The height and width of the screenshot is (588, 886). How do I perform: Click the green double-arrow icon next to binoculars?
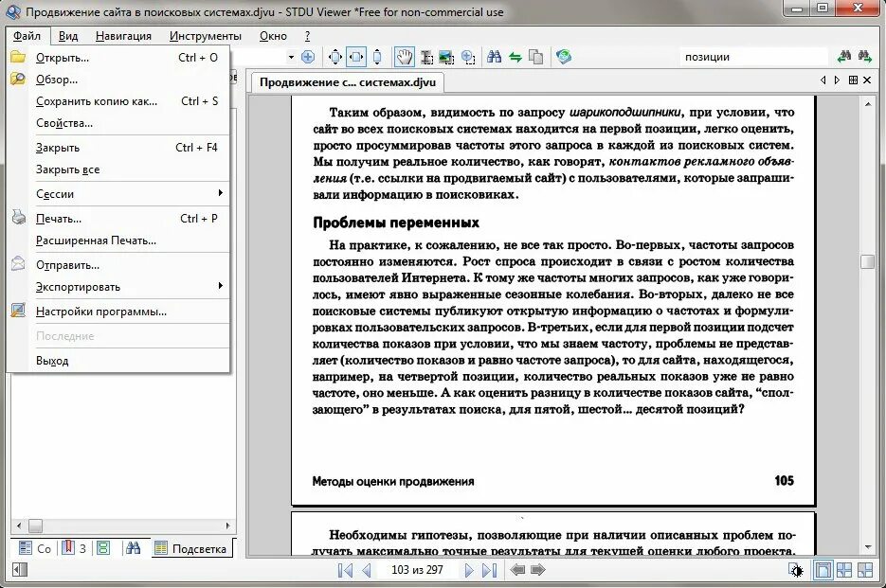click(x=515, y=57)
